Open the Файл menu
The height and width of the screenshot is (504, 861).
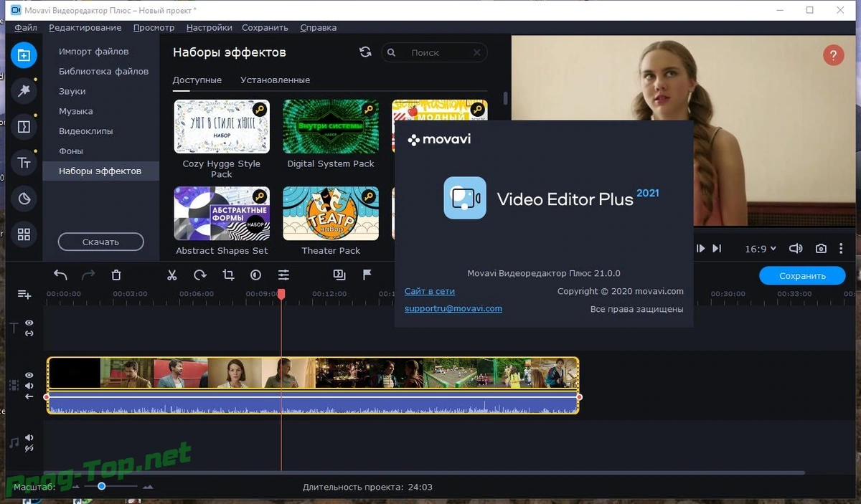click(x=26, y=27)
